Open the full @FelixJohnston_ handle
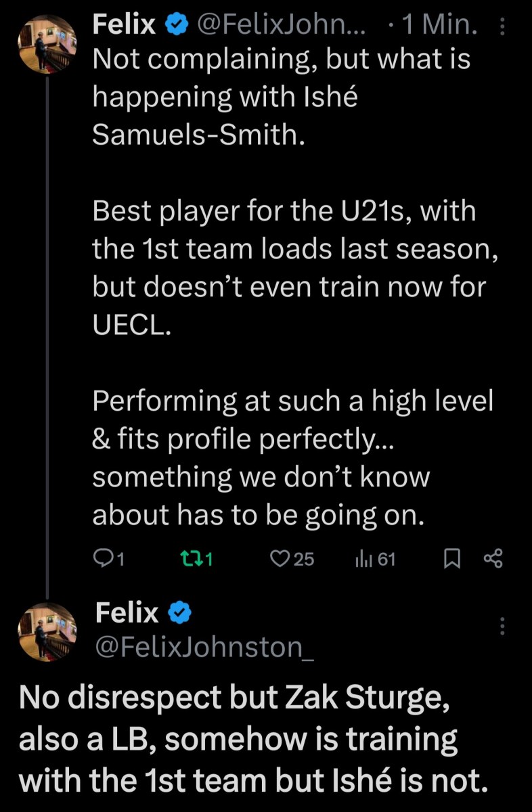Screen dimensions: 532x812 (205, 648)
